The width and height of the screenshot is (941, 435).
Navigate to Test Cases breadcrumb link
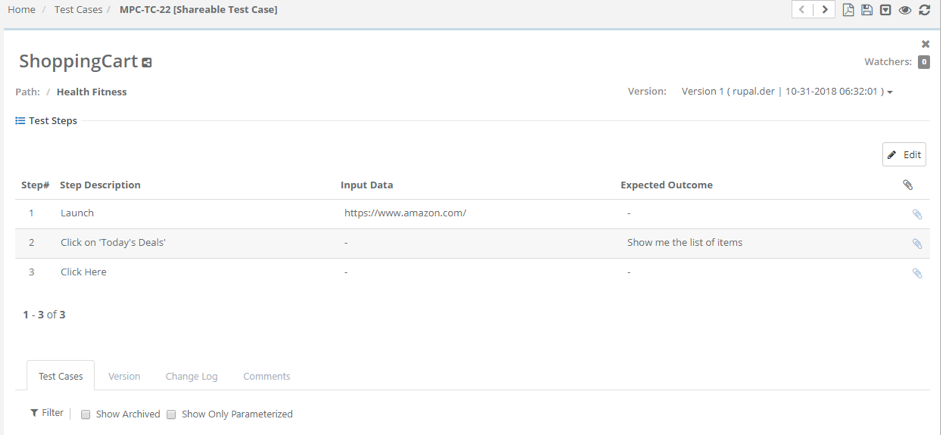pos(78,10)
